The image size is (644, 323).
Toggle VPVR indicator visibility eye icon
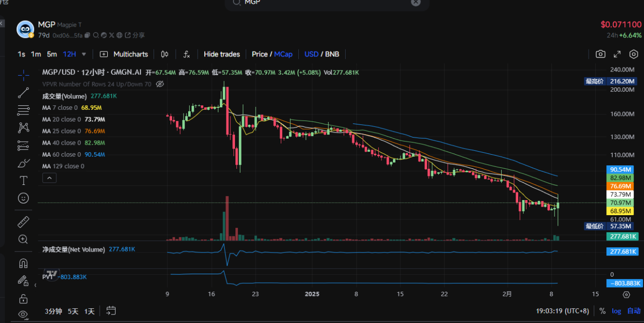160,84
